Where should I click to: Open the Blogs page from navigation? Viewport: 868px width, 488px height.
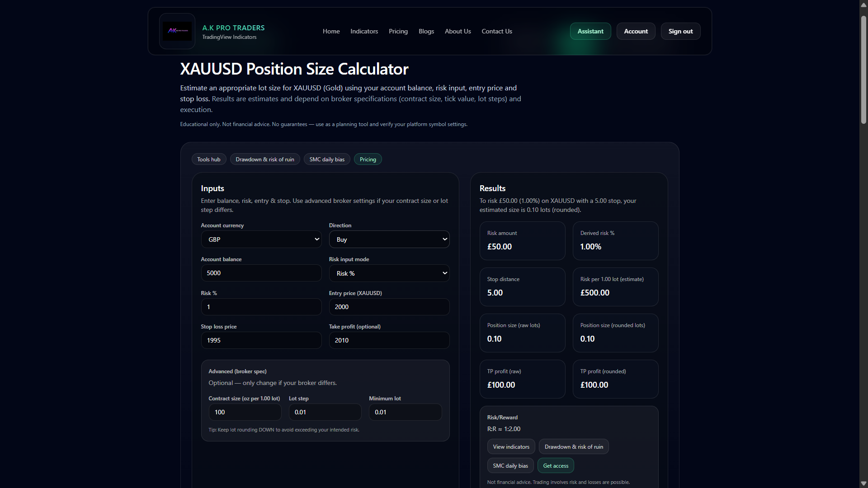point(425,31)
